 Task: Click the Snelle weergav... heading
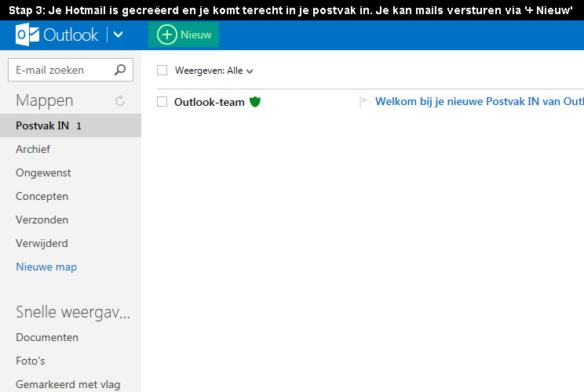point(73,312)
